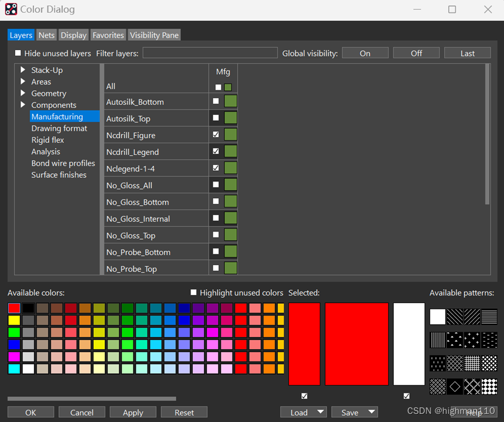Viewport: 504px width, 422px height.
Task: Enable Highlight unused colors checkbox
Action: 194,293
